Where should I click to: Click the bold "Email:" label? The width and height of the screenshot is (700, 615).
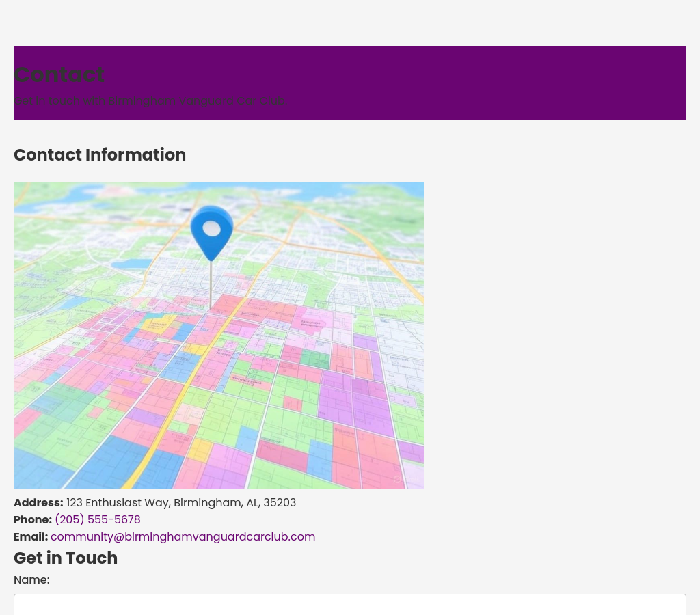coord(31,536)
